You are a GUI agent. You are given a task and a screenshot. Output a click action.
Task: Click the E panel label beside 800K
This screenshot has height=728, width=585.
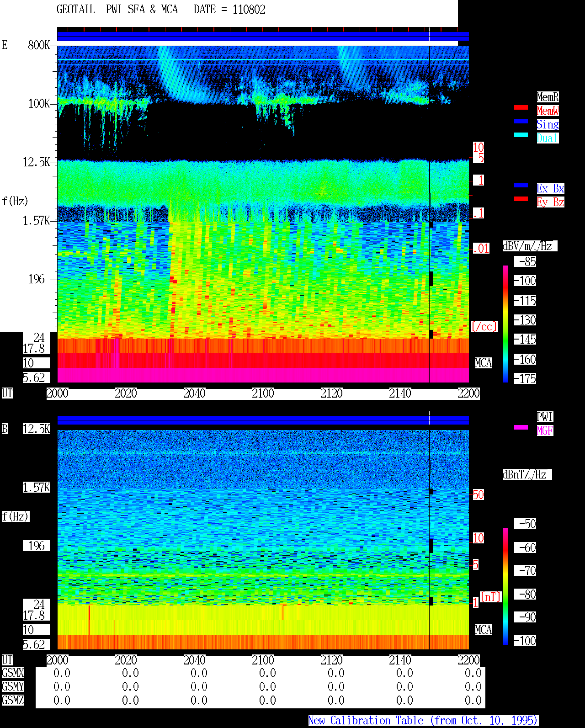coord(5,45)
